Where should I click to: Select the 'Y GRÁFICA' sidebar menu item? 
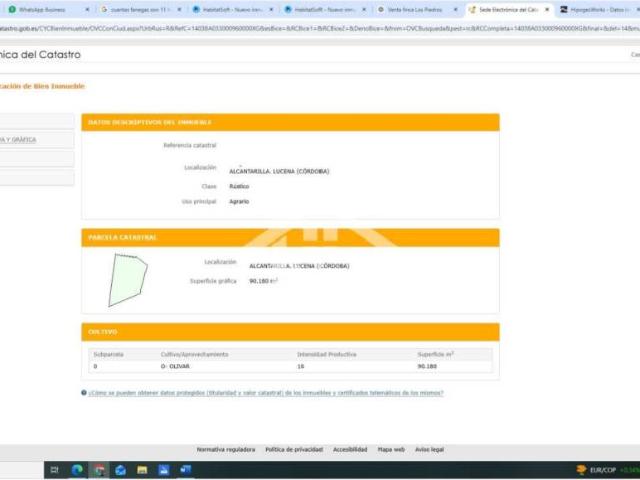(x=37, y=140)
